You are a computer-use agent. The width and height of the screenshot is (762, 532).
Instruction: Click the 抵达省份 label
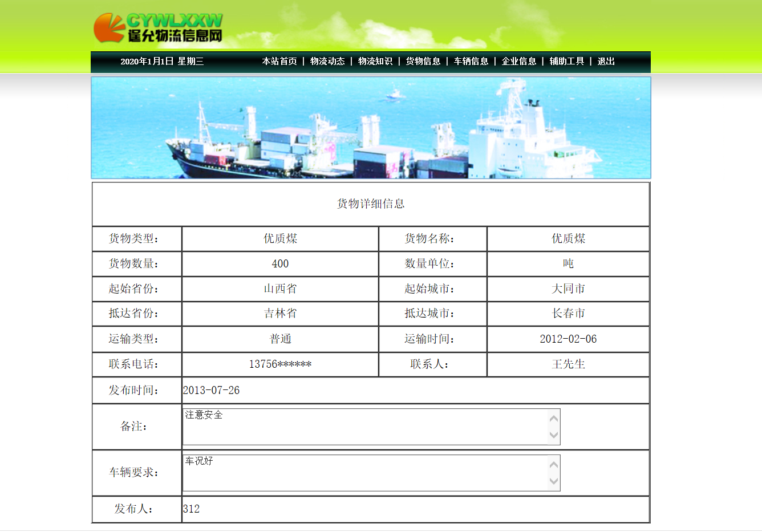click(x=134, y=313)
